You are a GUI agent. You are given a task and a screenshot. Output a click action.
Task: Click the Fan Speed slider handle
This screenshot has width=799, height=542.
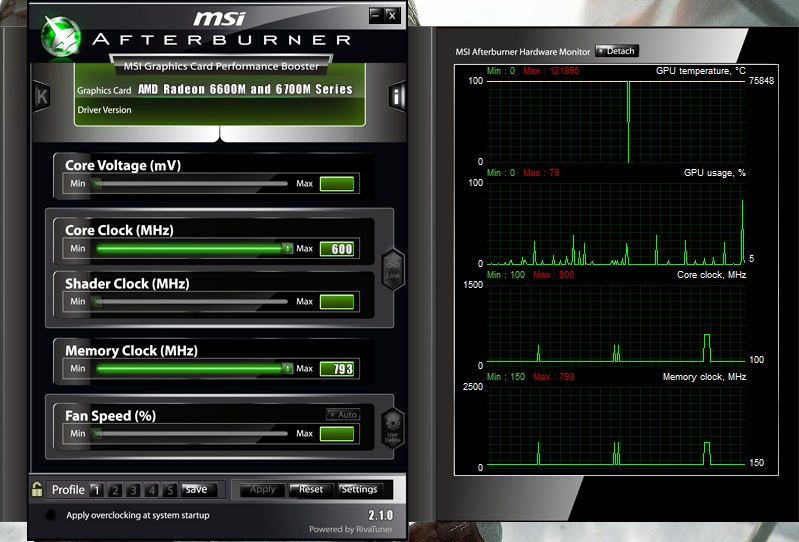pos(96,433)
